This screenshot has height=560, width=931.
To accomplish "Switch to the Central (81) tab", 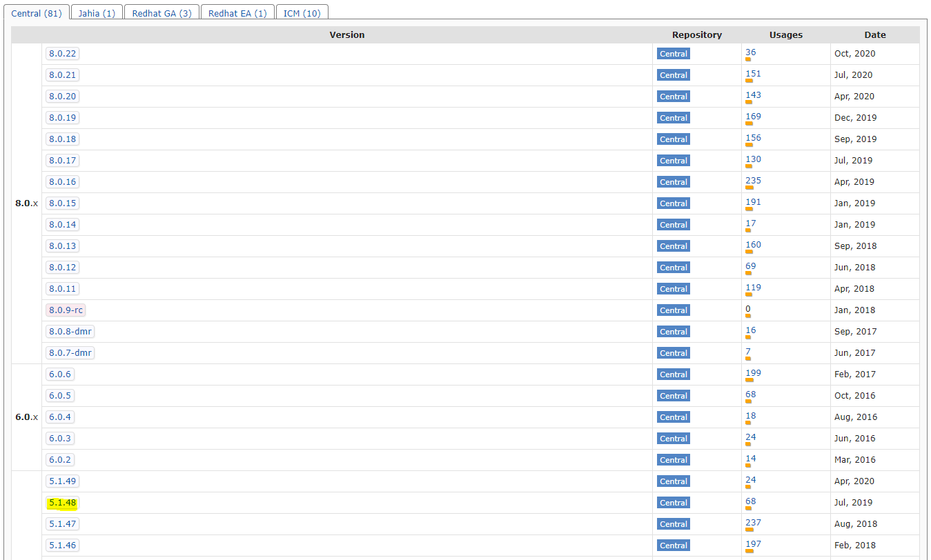I will coord(37,12).
